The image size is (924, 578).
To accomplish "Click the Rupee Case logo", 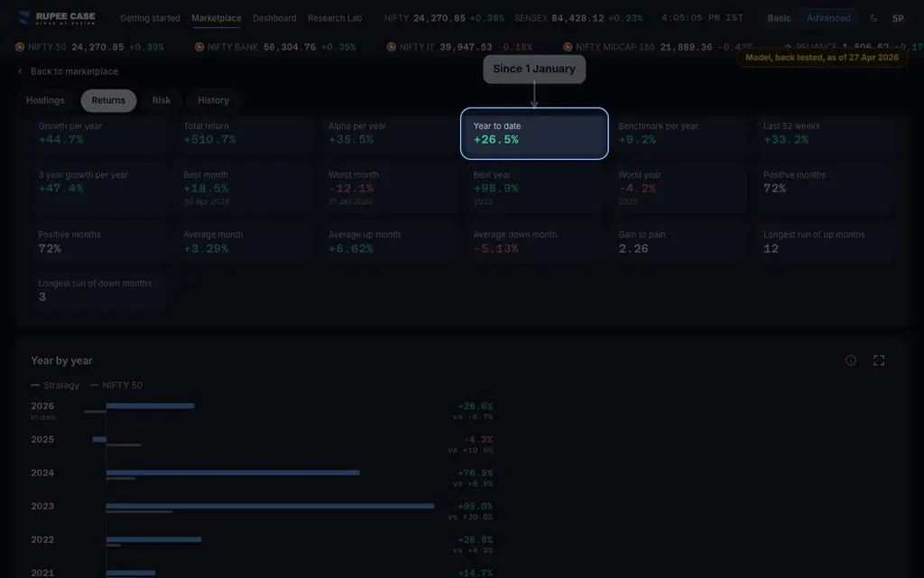I will (x=57, y=18).
